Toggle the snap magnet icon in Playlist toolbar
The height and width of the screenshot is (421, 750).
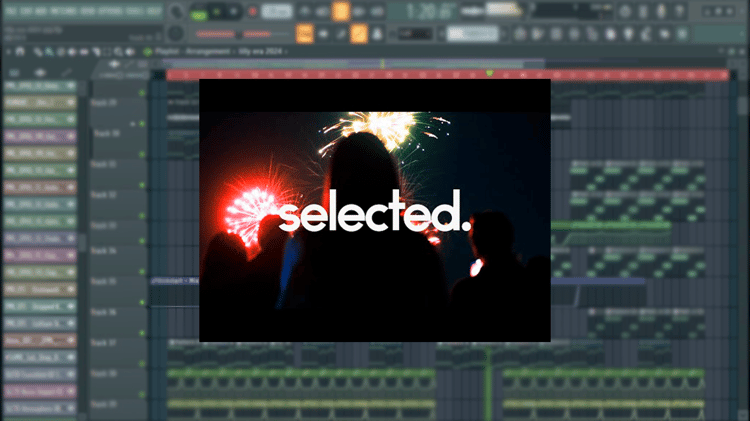pos(20,52)
